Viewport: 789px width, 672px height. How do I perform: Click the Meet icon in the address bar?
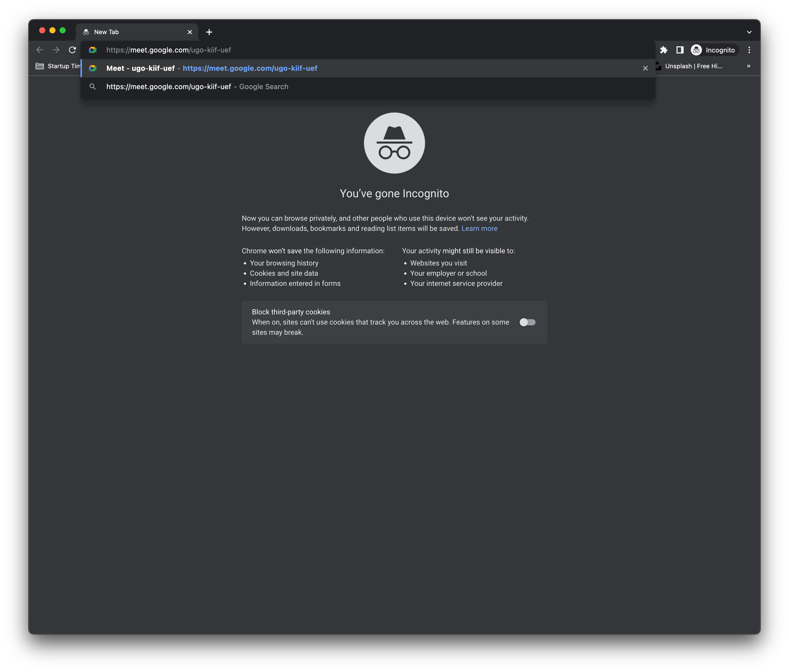point(93,50)
